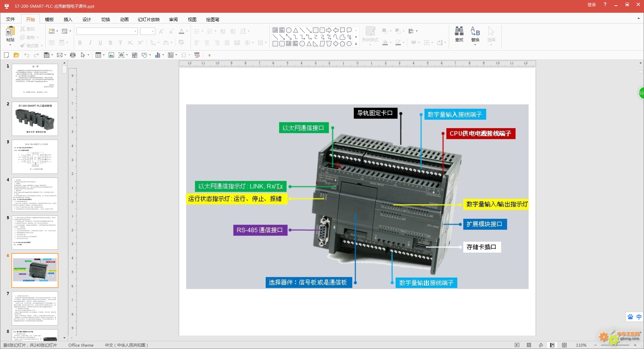Viewport: 644px width, 349px height.
Task: Click the send email envelope icon
Action: coord(60,55)
